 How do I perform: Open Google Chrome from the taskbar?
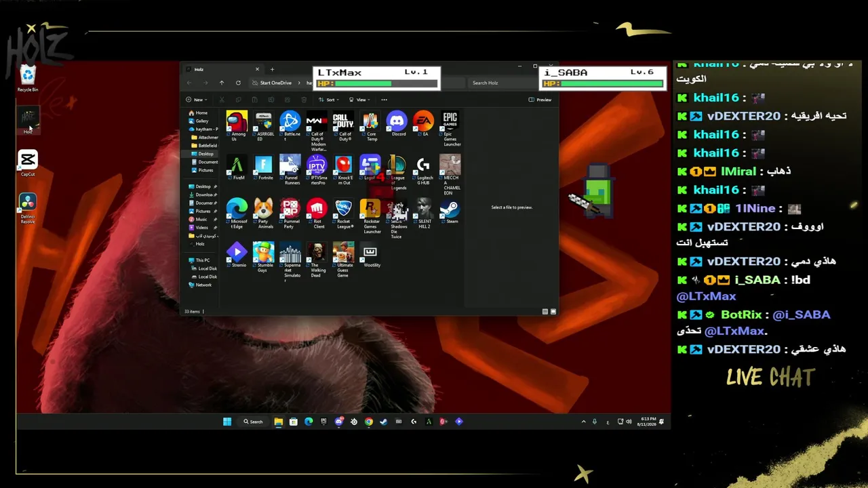[x=368, y=422]
